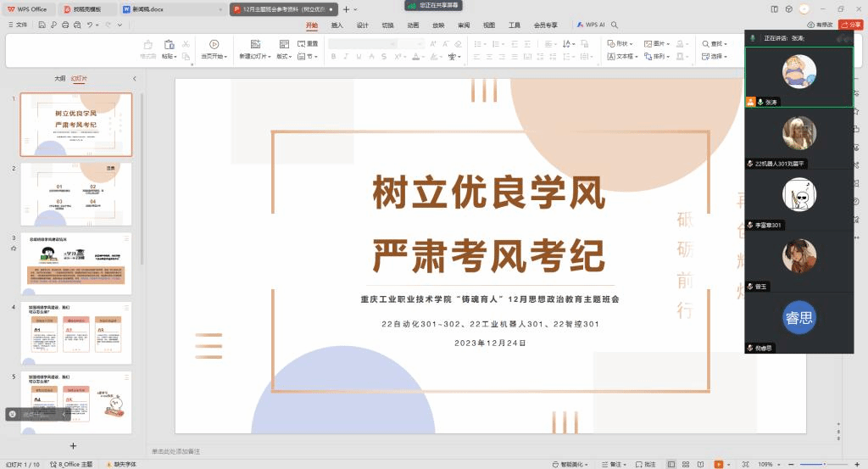Click the Reset (重置) slide button
This screenshot has width=868, height=469.
[308, 44]
